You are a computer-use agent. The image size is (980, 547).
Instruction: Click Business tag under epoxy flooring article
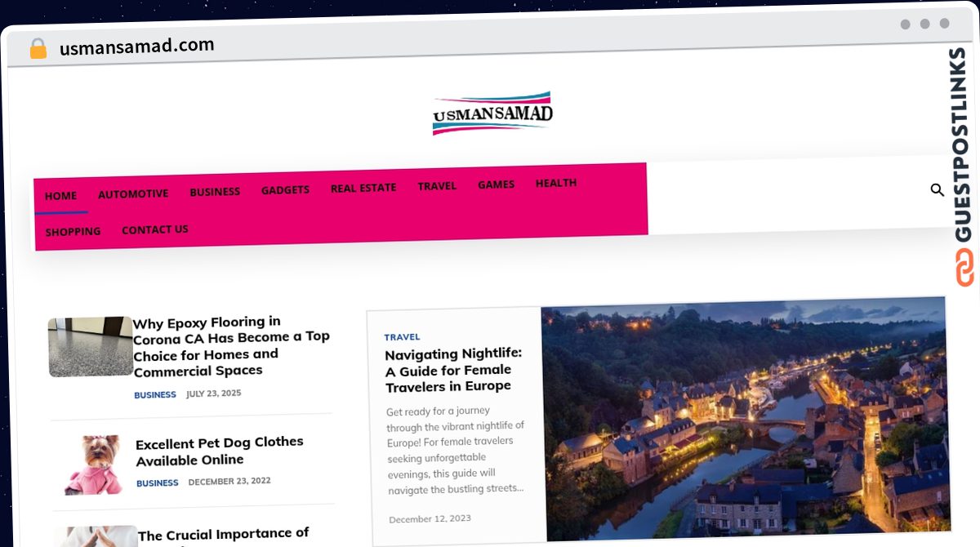pos(155,395)
